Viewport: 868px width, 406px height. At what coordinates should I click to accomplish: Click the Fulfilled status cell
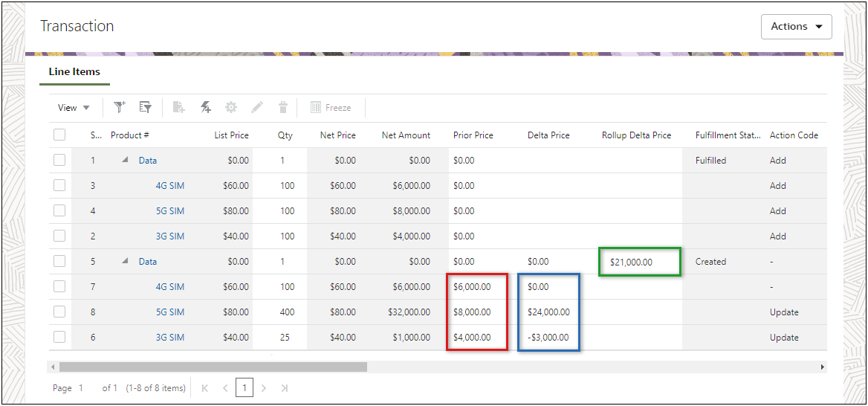710,161
